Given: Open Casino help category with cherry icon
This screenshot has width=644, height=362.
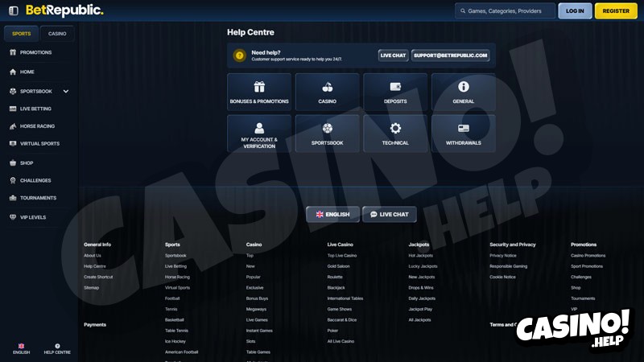Looking at the screenshot, I should [328, 92].
